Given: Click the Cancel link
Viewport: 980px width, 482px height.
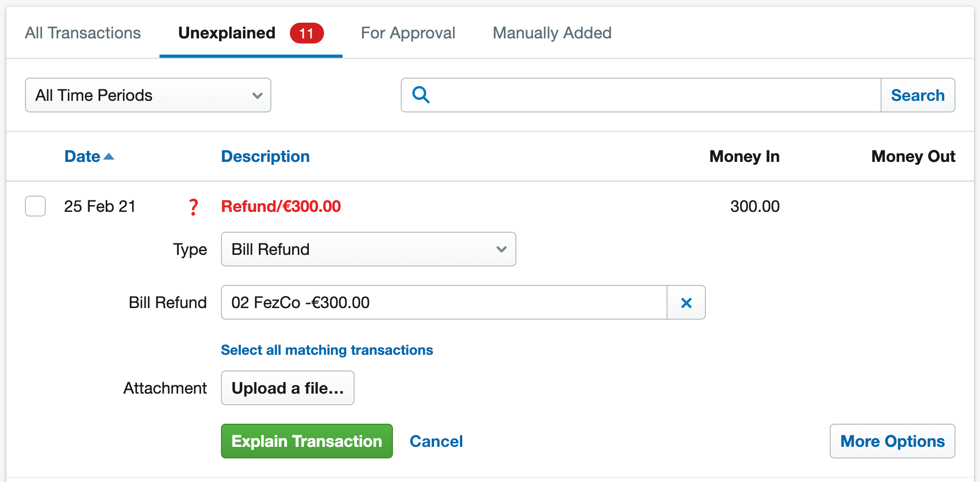Looking at the screenshot, I should click(x=436, y=441).
